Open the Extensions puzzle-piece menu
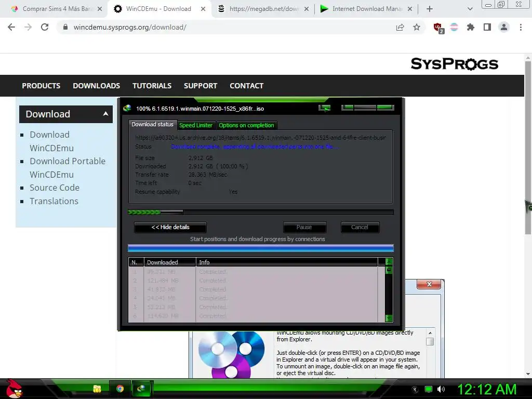This screenshot has width=532, height=399. point(470,27)
